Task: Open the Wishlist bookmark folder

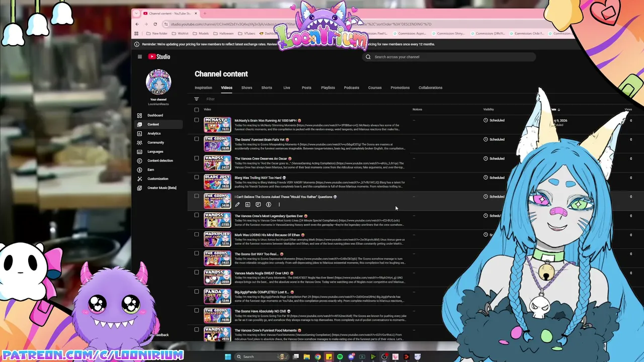Action: click(180, 34)
